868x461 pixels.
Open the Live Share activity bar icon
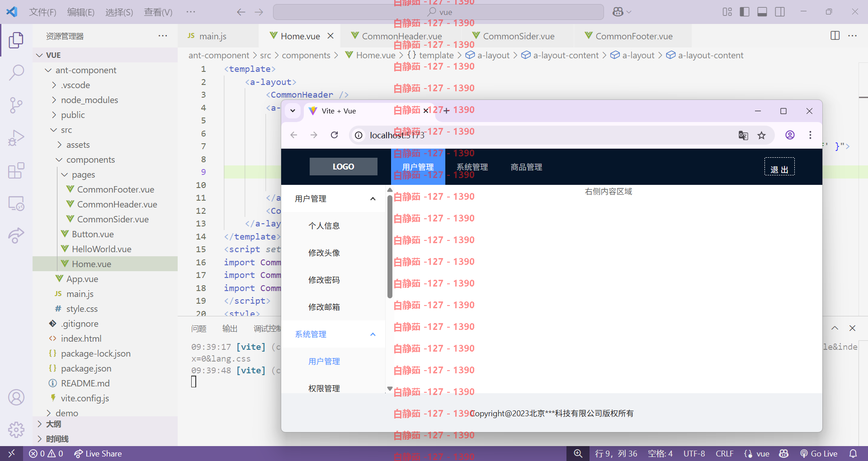tap(16, 235)
